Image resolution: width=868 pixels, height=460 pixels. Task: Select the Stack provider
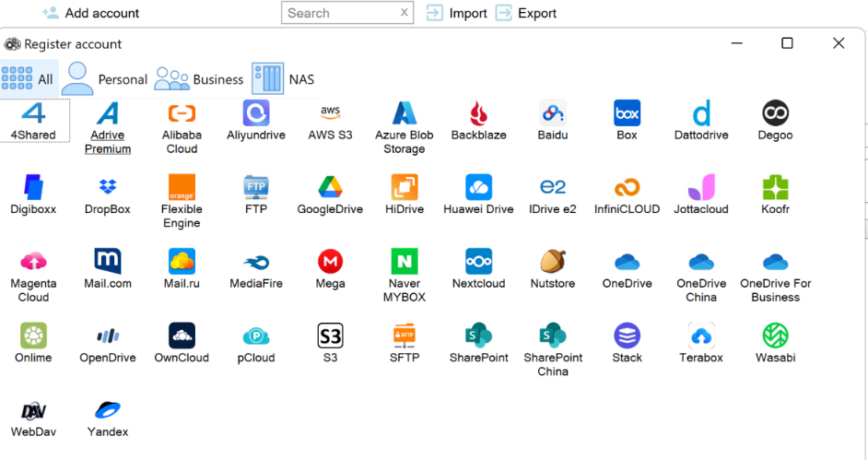tap(627, 343)
